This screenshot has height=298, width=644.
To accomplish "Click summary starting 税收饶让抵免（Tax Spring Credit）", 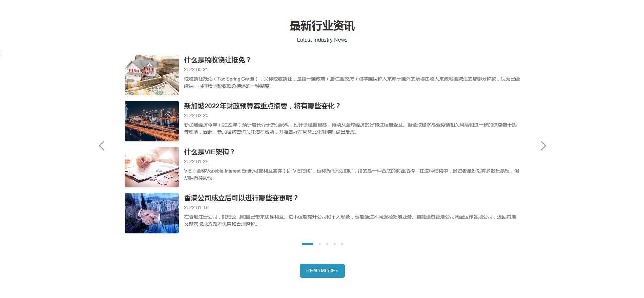I will click(352, 83).
